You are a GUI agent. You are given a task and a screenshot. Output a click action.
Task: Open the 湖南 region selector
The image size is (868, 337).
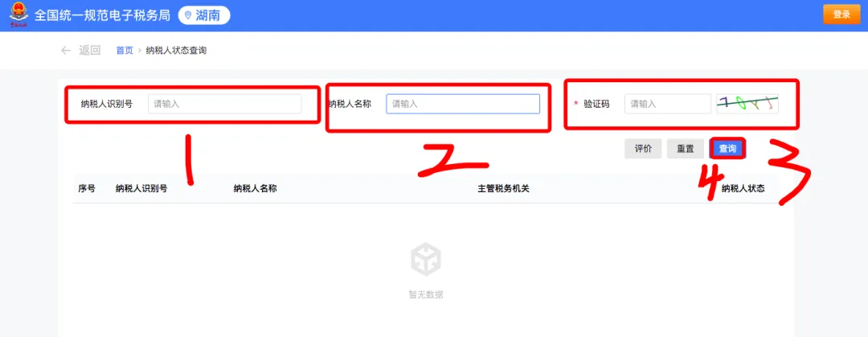click(x=204, y=15)
